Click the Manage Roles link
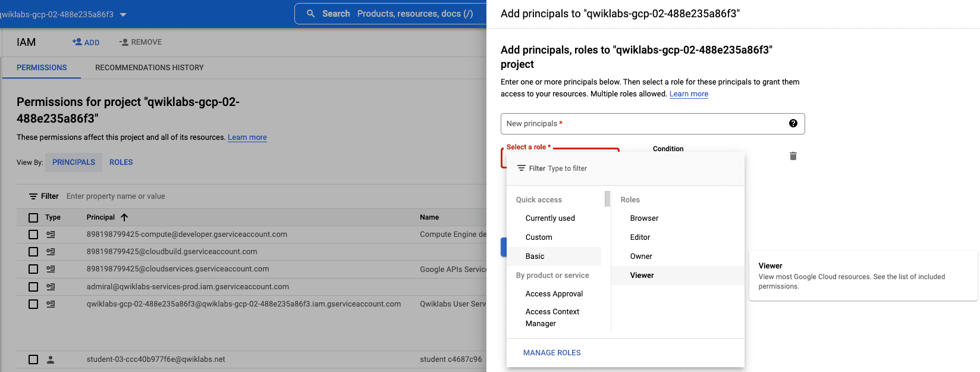 click(x=552, y=353)
